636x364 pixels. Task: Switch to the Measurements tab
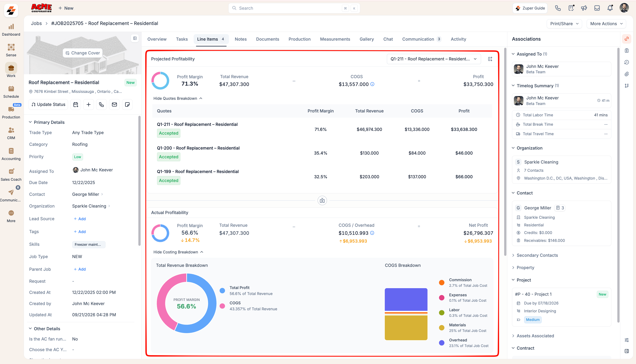pos(335,39)
